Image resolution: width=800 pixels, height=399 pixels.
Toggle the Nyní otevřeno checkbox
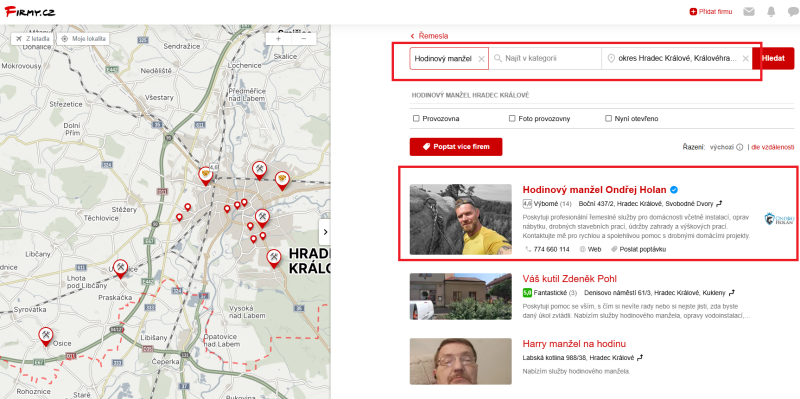tap(608, 118)
